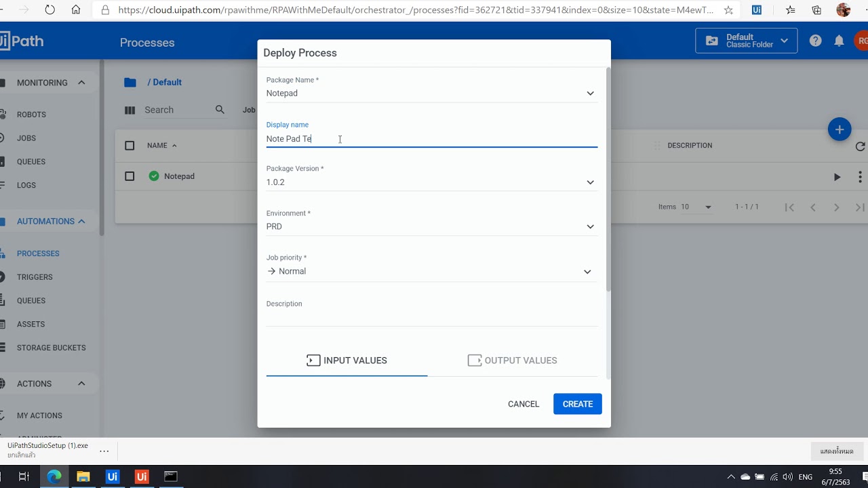Open UiPath extension icon in browser toolbar
The image size is (868, 488).
point(756,10)
